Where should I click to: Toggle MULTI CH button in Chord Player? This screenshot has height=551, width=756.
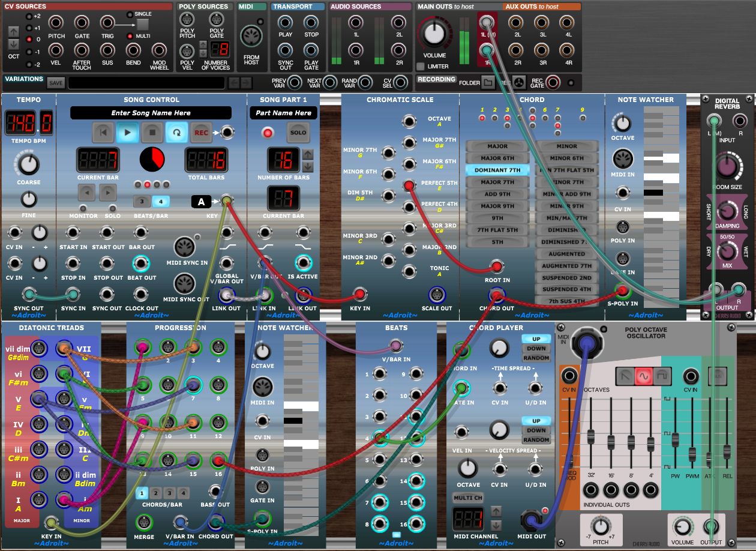[x=469, y=498]
